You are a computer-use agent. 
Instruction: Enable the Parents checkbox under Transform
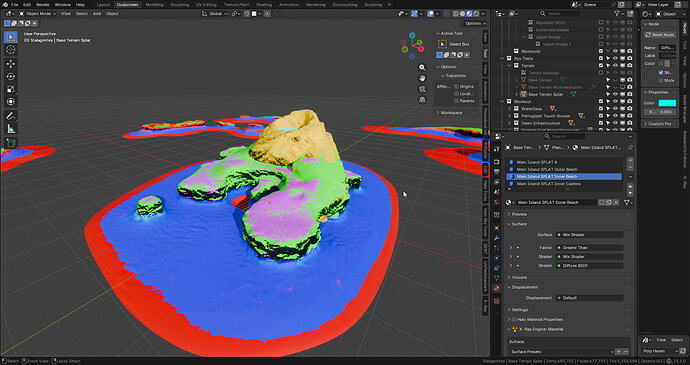tap(456, 101)
